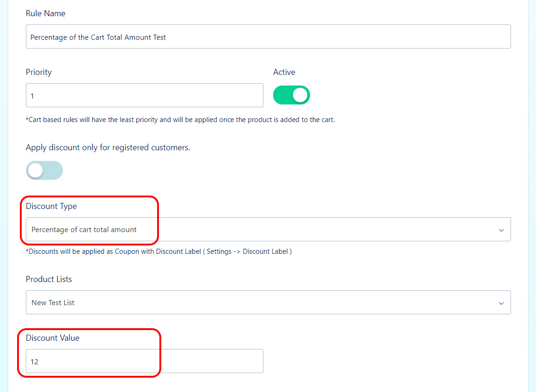The width and height of the screenshot is (536, 392).
Task: Click the Product Lists label
Action: 49,279
